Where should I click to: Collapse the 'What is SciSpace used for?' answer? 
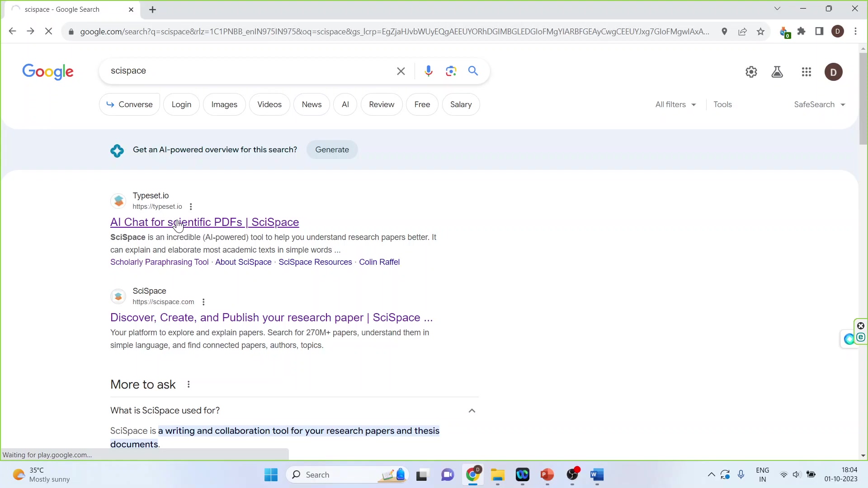(x=472, y=410)
